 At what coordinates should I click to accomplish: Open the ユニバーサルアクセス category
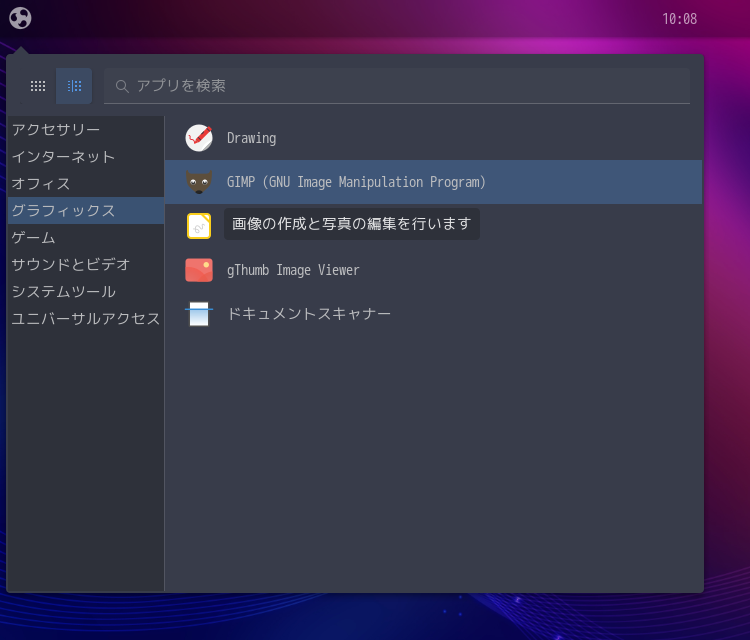pos(86,319)
